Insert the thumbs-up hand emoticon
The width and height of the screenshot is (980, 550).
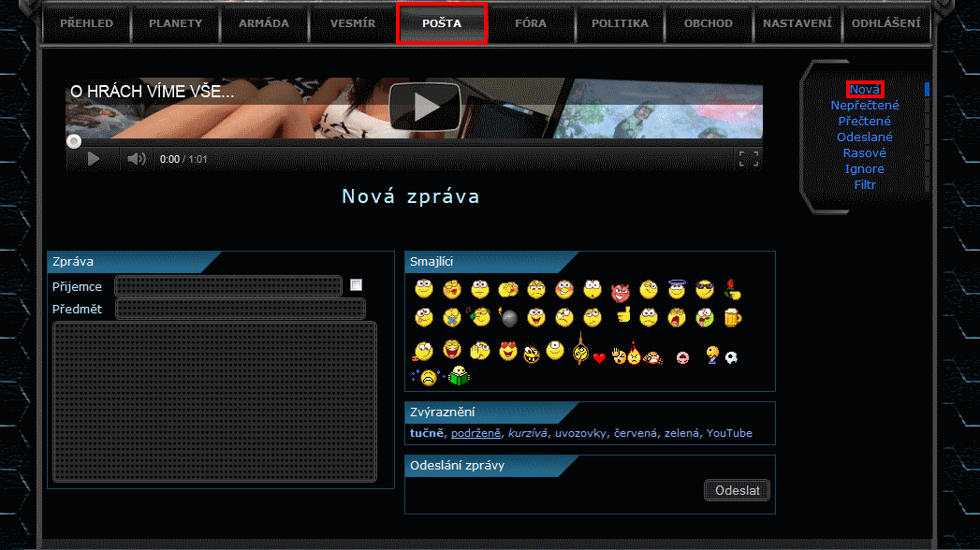coord(623,315)
